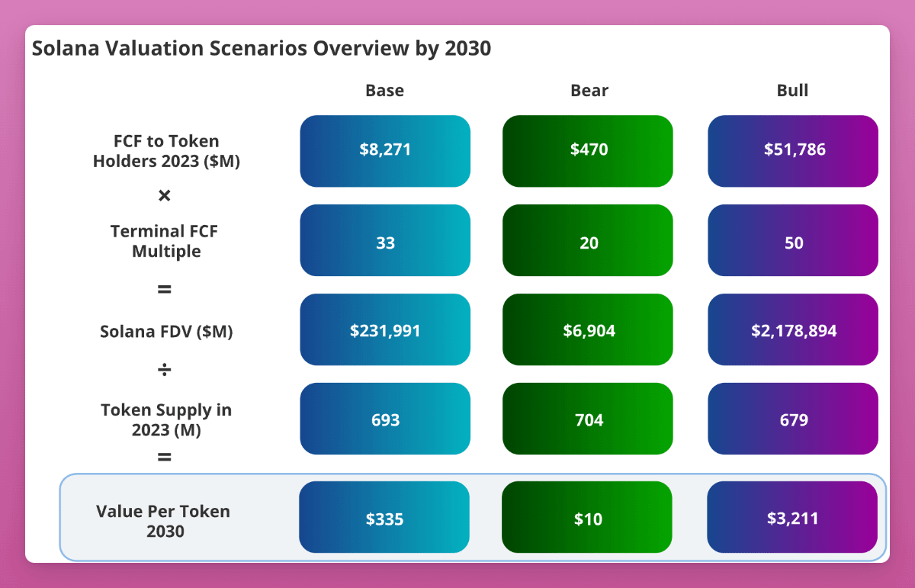Click equals sign below Terminal FCF Multiple
This screenshot has width=915, height=588.
tap(164, 290)
